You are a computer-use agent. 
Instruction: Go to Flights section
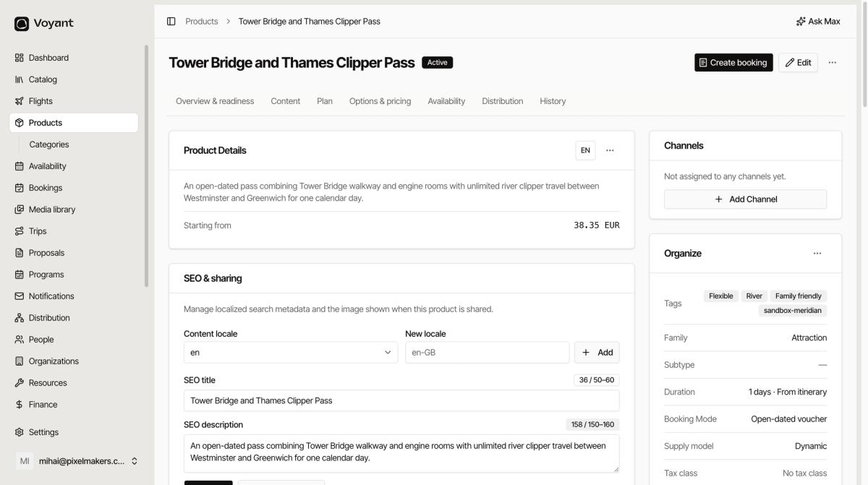74,101
